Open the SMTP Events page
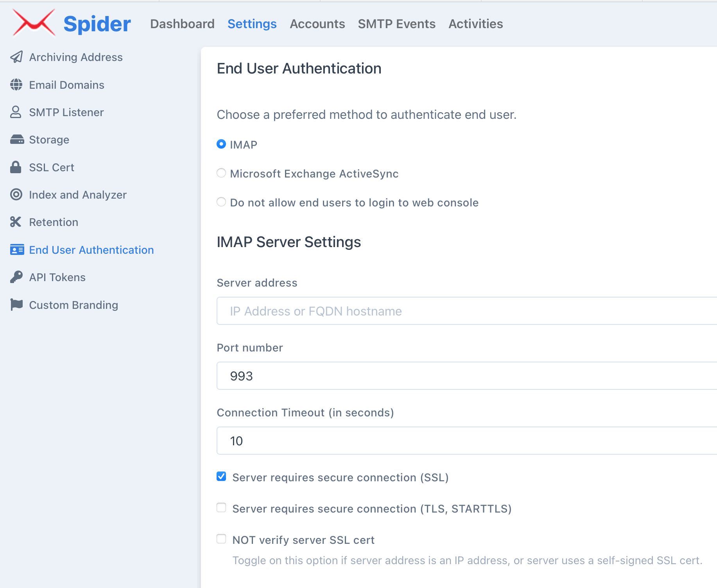This screenshot has width=717, height=588. tap(396, 24)
